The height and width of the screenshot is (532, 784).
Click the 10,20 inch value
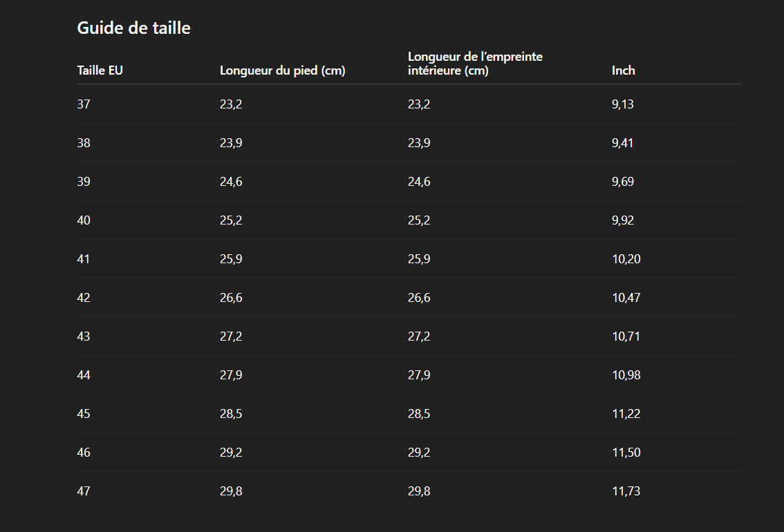[625, 259]
